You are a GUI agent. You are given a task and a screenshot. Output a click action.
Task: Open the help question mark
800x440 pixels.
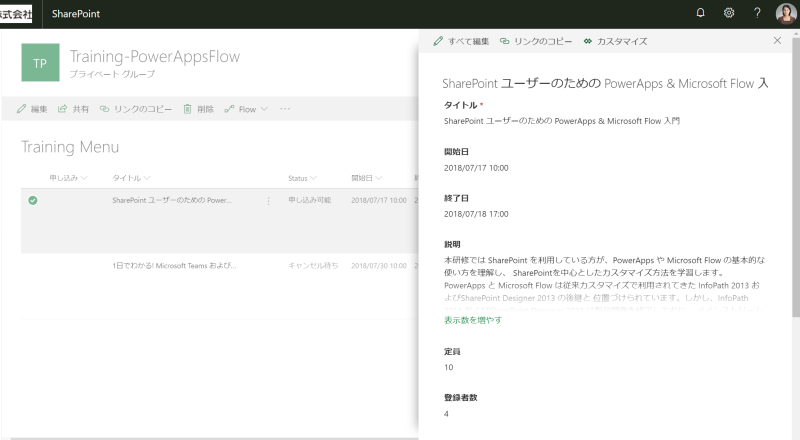tap(757, 13)
